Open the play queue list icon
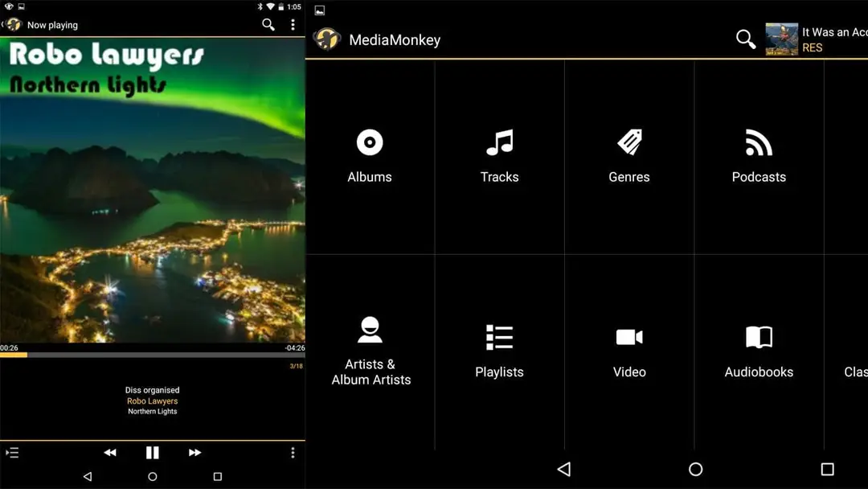This screenshot has width=868, height=489. click(x=12, y=453)
